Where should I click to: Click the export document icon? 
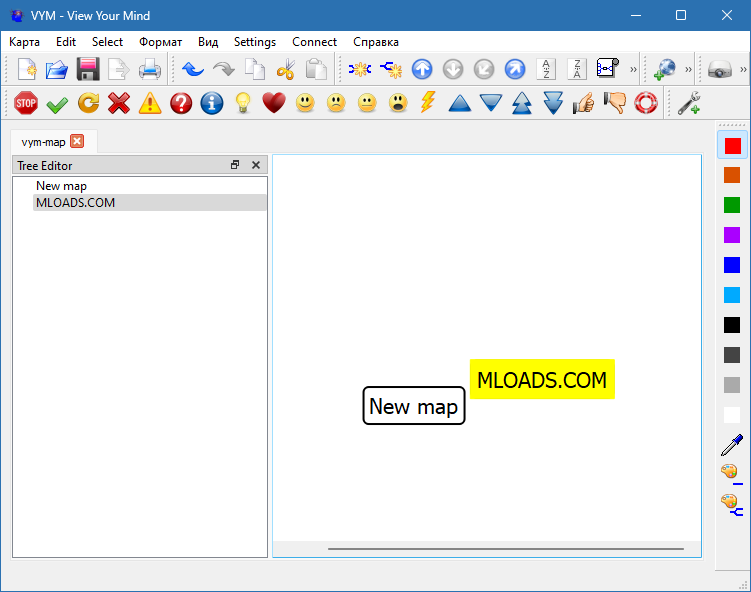pyautogui.click(x=119, y=69)
